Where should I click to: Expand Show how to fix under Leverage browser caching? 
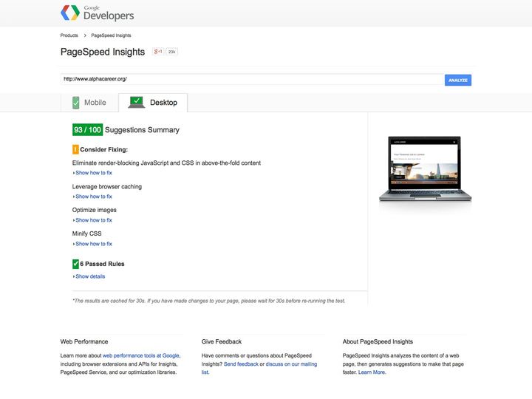(92, 197)
